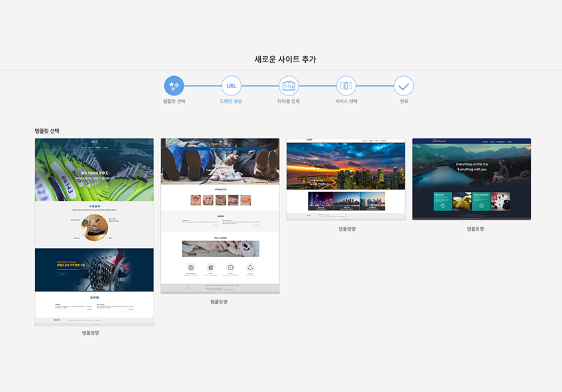Image resolution: width=562 pixels, height=392 pixels.
Task: Pick the Everything on the trip template
Action: point(472,179)
